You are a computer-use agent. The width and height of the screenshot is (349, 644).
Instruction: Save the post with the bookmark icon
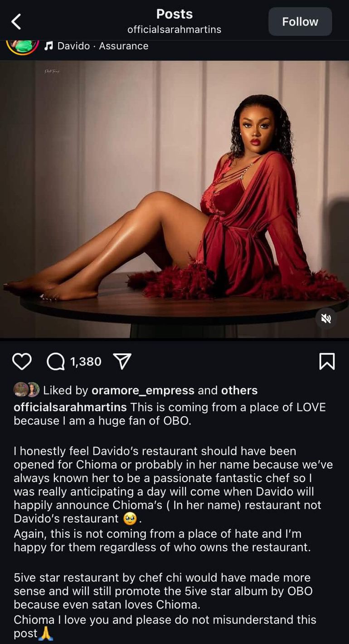[x=327, y=361]
